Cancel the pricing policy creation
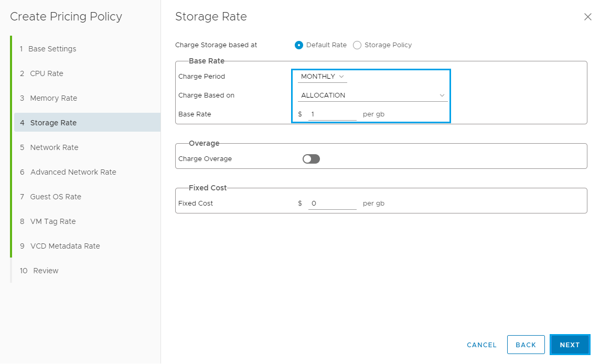Viewport: 600px width, 364px height. pos(481,345)
